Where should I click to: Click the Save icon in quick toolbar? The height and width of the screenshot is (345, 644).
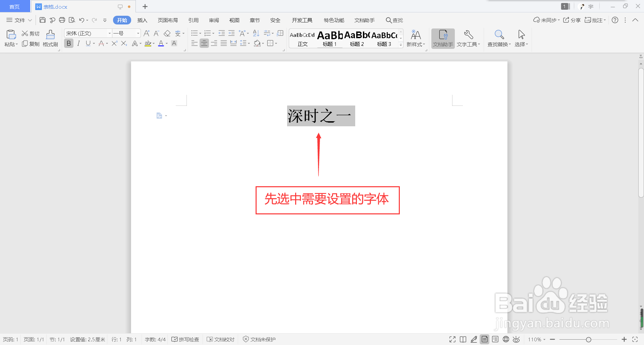43,20
